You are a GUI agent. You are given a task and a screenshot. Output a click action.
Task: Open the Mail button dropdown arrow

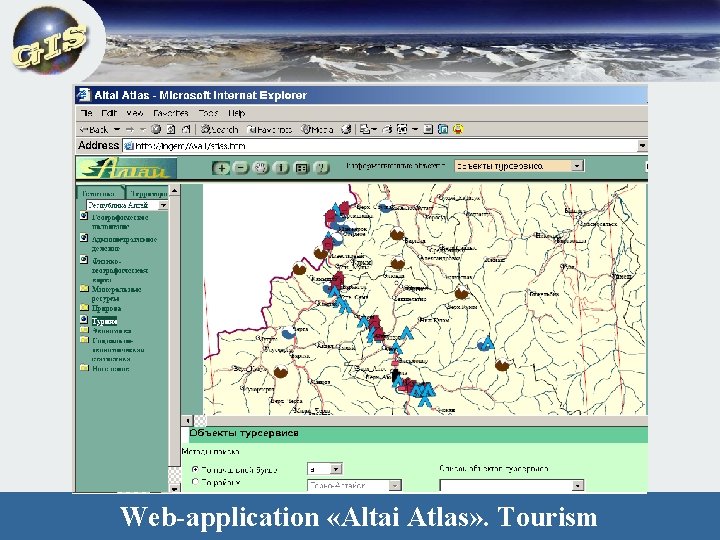coord(375,129)
